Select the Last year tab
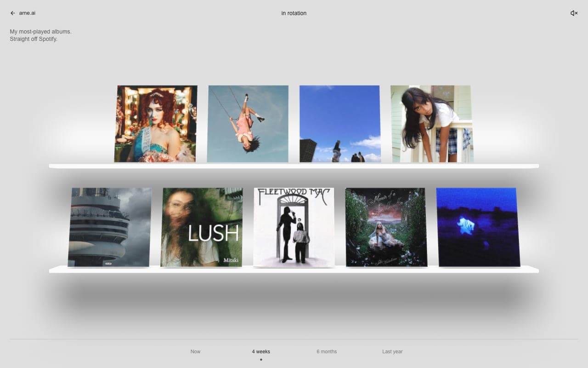This screenshot has height=368, width=588. [x=392, y=351]
